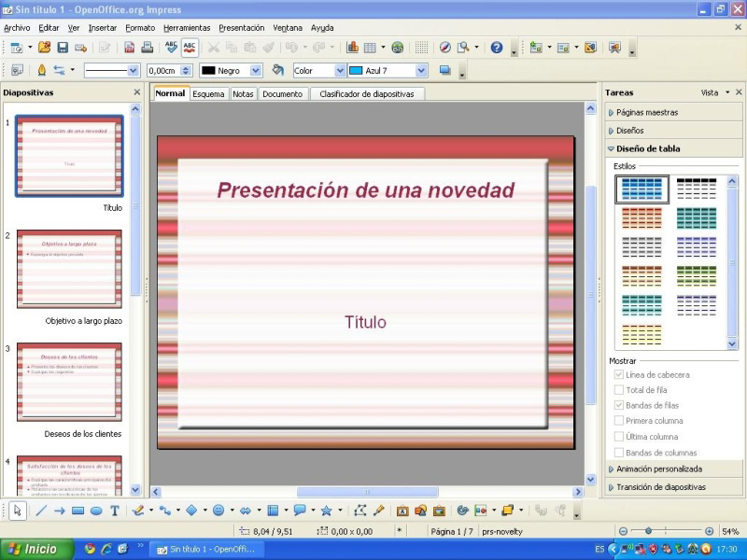Viewport: 747px width, 560px height.
Task: Expand the Animación personalizada panel
Action: pyautogui.click(x=665, y=469)
